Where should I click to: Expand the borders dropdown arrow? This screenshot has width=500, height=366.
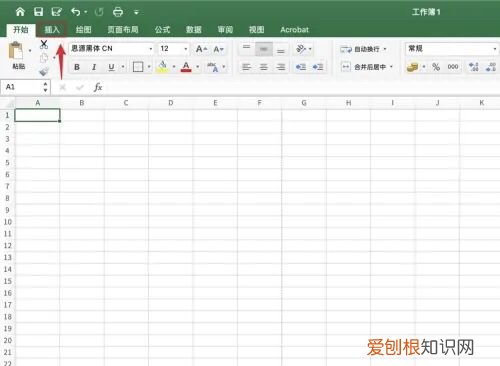point(149,67)
